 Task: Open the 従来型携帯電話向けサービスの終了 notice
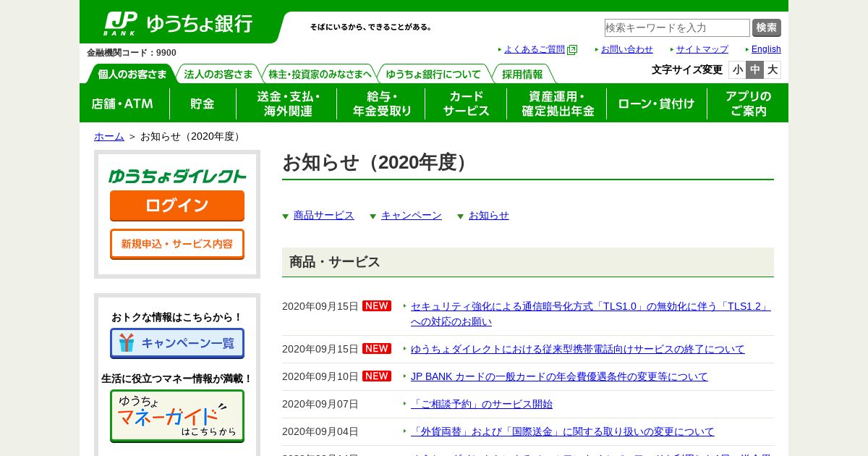(x=578, y=349)
